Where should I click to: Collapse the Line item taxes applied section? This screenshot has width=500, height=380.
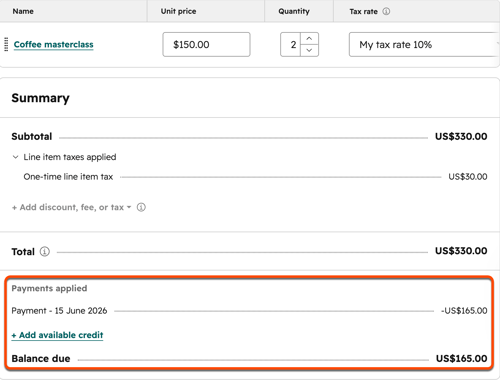(x=15, y=157)
